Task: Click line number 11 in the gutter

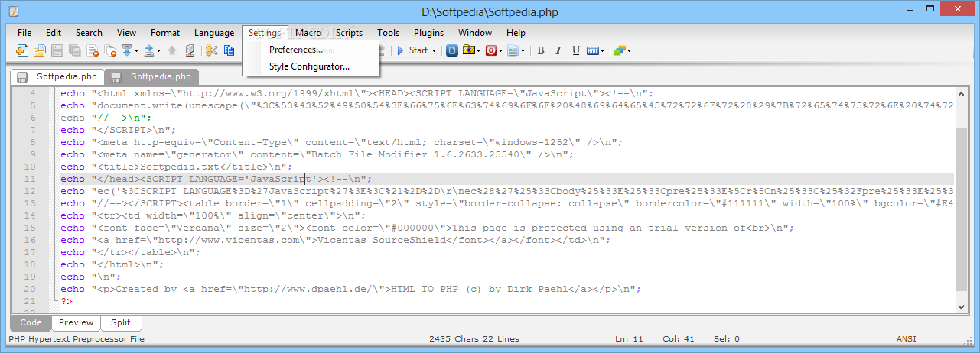Action: [x=31, y=179]
